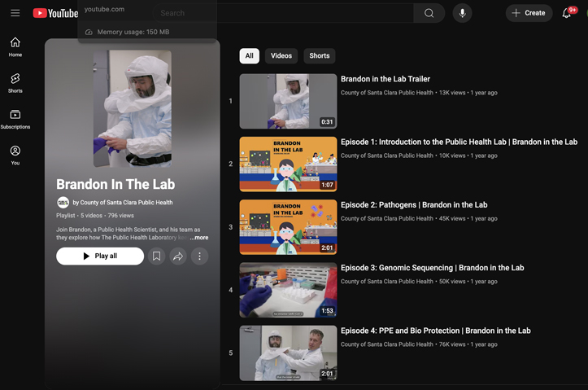
Task: Play all videos in playlist
Action: (100, 256)
